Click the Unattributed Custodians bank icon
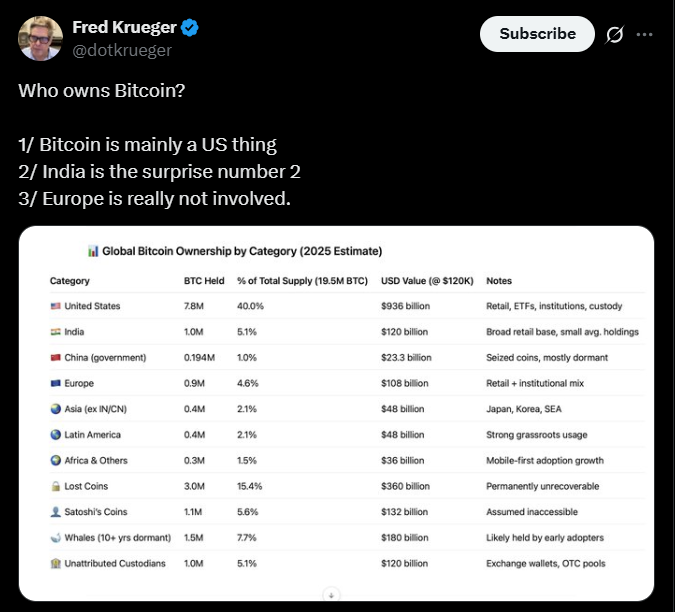The height and width of the screenshot is (612, 675). click(56, 563)
